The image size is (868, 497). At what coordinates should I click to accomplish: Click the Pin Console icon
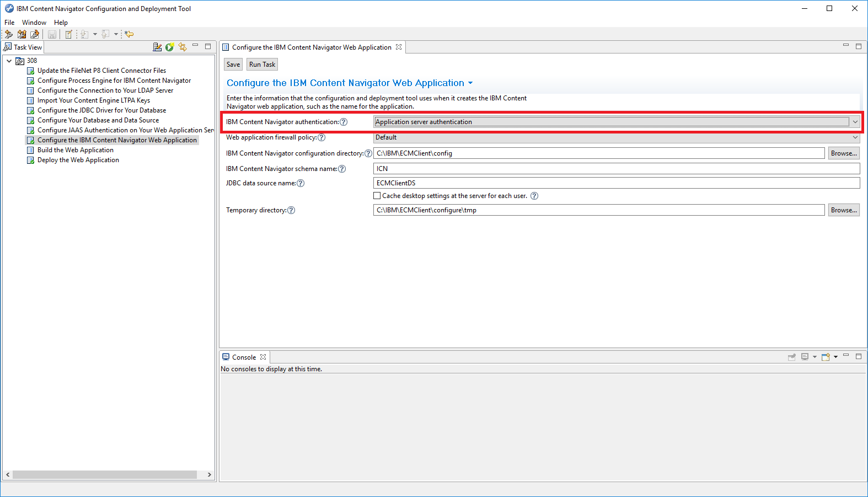(x=792, y=357)
